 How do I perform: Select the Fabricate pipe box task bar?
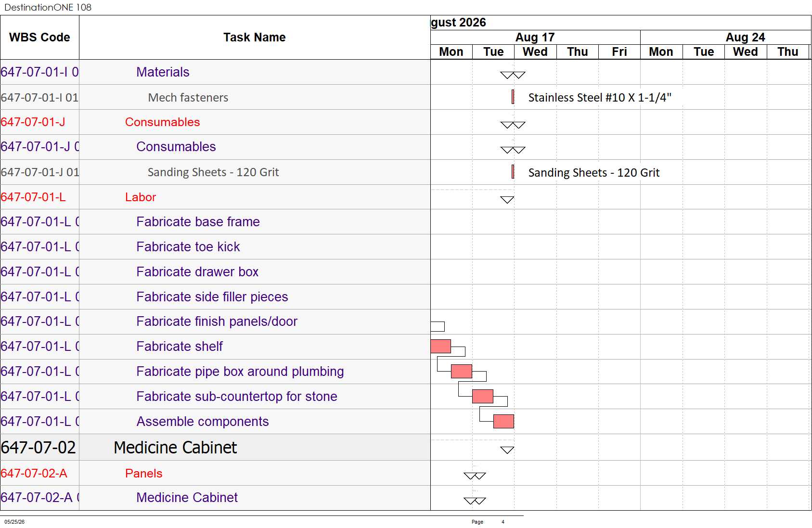(462, 371)
